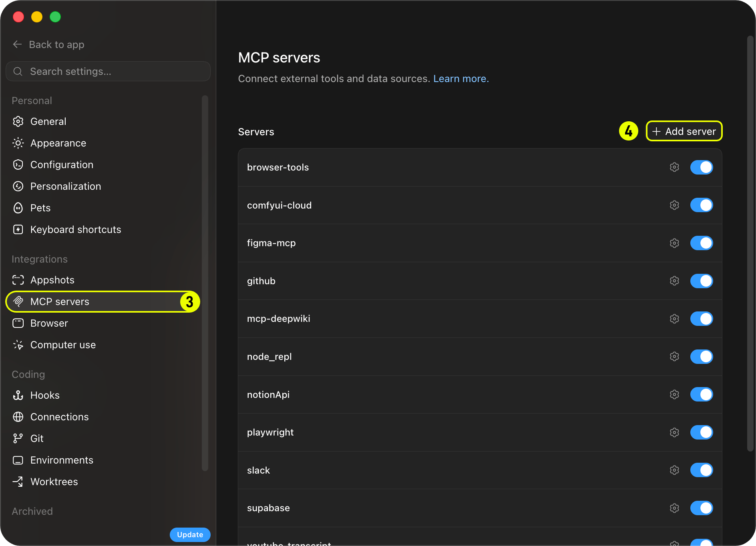Open the Learn more link
Viewport: 756px width, 546px height.
(x=461, y=78)
